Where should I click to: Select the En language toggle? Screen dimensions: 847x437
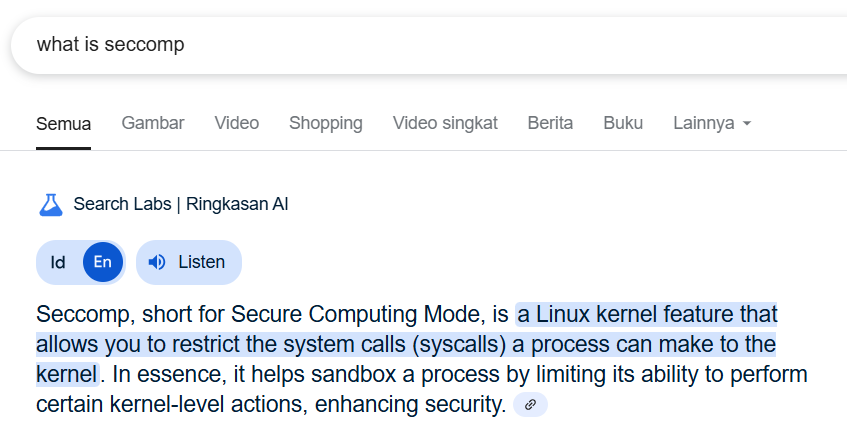[102, 263]
